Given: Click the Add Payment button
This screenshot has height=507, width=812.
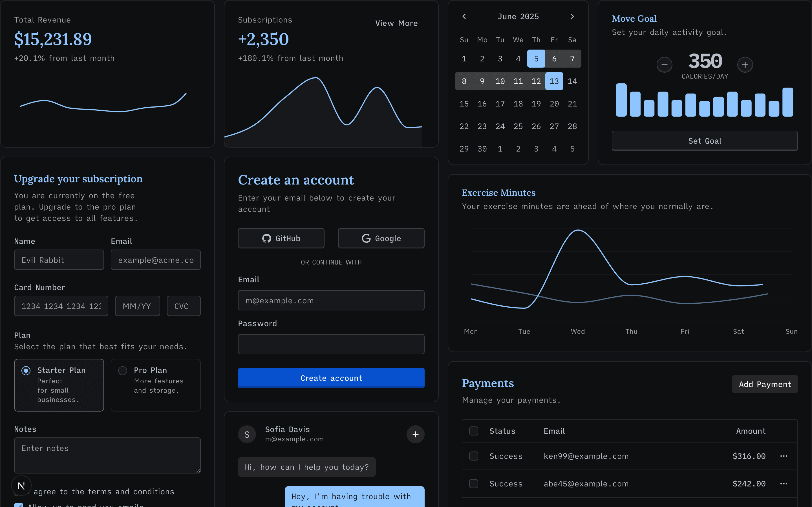Looking at the screenshot, I should tap(764, 384).
